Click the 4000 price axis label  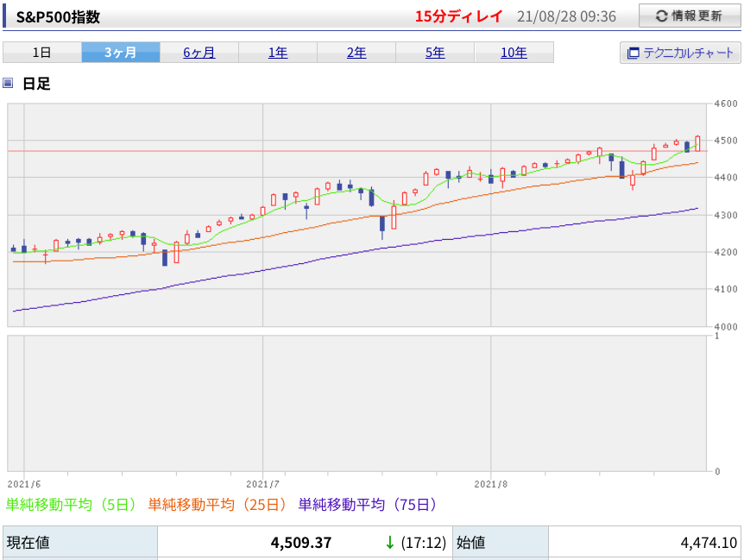pos(726,326)
